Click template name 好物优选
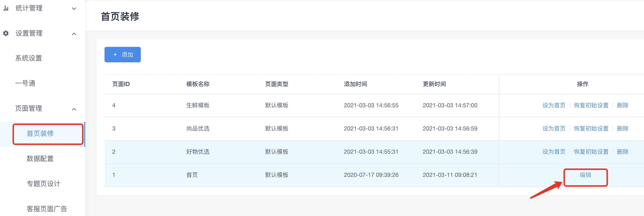Image resolution: width=644 pixels, height=216 pixels. (x=198, y=152)
